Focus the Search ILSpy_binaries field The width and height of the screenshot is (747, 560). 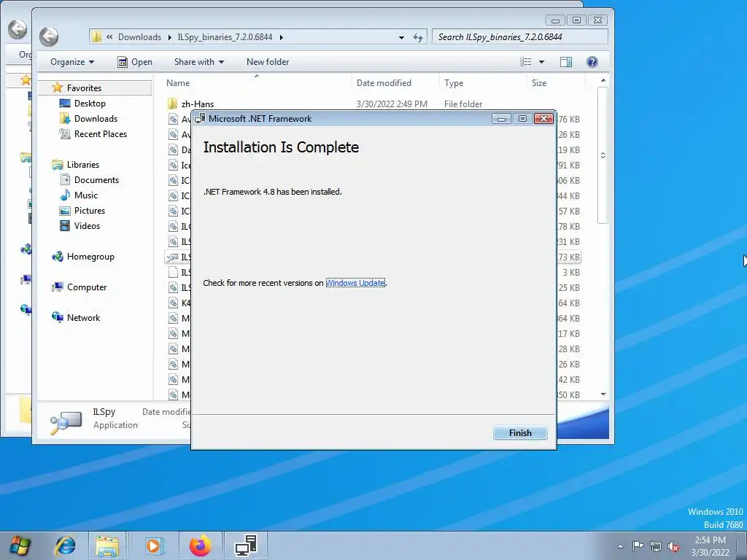pyautogui.click(x=519, y=36)
